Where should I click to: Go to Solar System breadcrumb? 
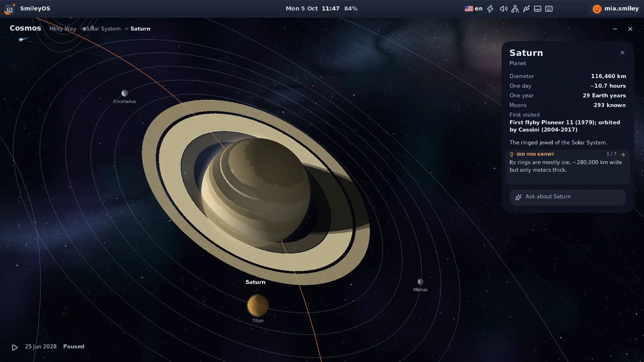tap(103, 29)
